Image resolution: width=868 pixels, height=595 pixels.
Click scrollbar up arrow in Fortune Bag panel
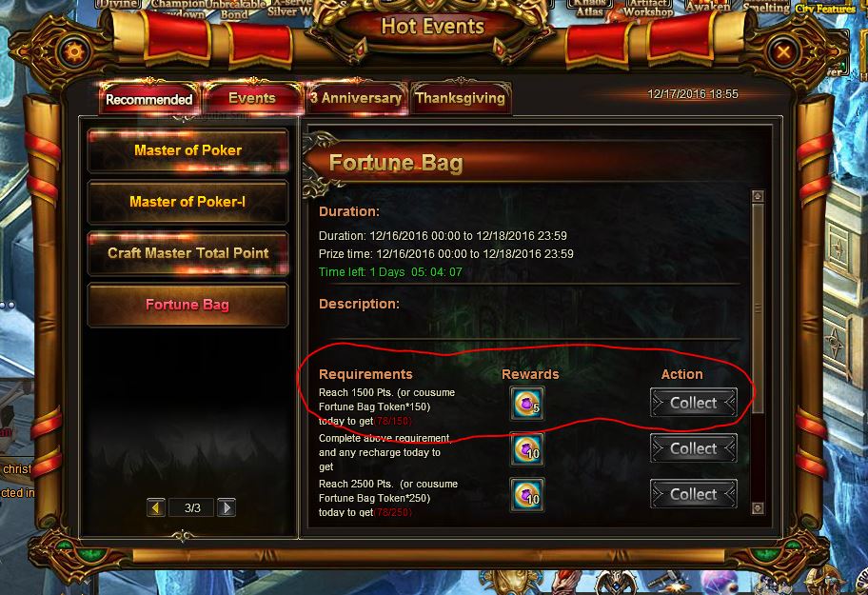[x=758, y=196]
